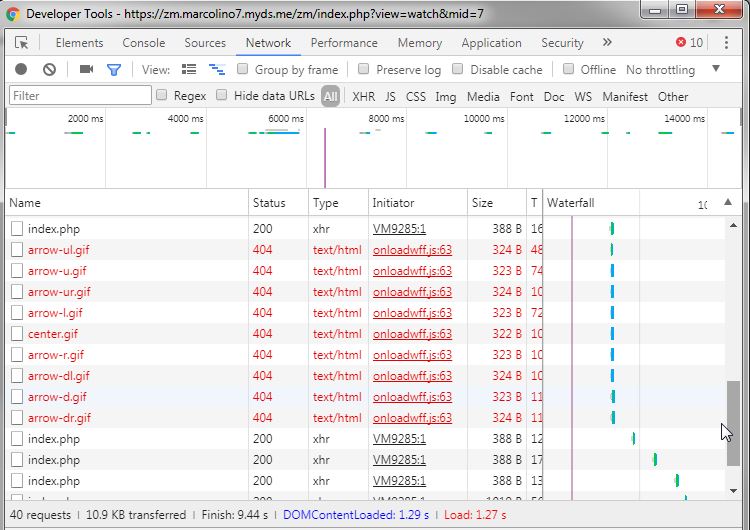Switch to the Console tab

pyautogui.click(x=143, y=43)
